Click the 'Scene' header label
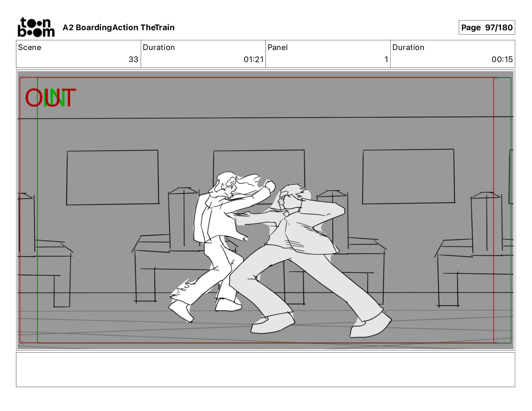The image size is (532, 411). (x=30, y=47)
